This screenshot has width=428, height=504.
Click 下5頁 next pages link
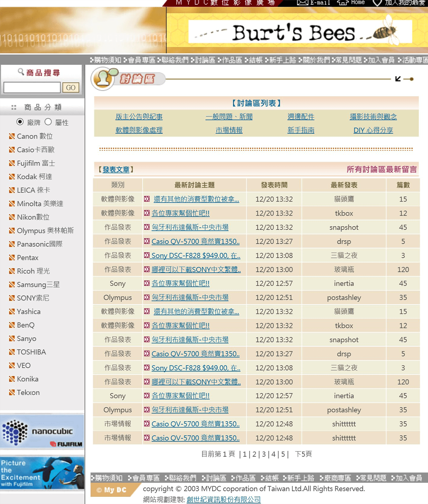click(303, 454)
